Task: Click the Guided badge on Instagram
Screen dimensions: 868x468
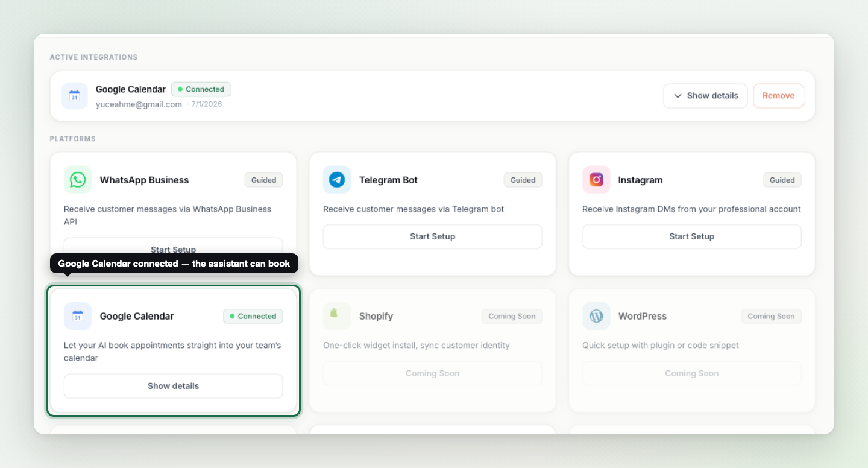Action: pyautogui.click(x=782, y=180)
